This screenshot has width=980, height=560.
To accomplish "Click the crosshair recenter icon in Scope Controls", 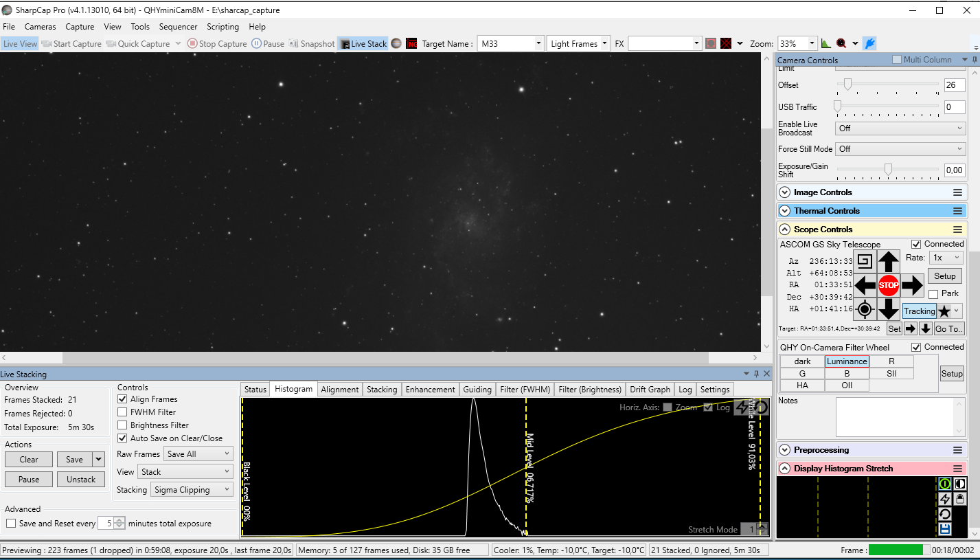I will coord(865,310).
